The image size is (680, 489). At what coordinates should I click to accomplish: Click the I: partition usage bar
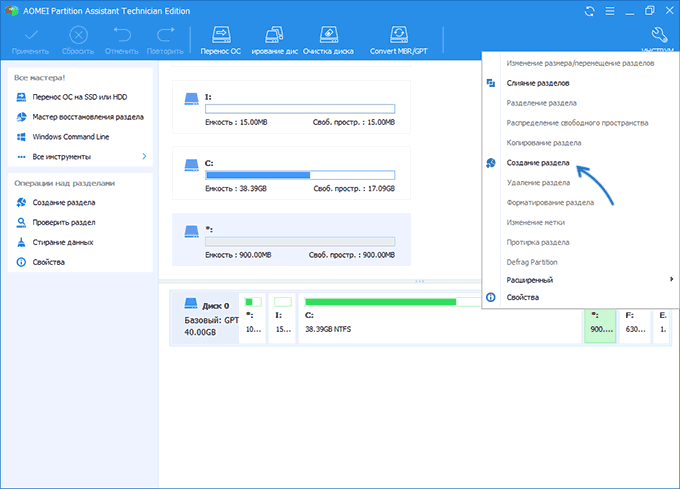(x=300, y=109)
